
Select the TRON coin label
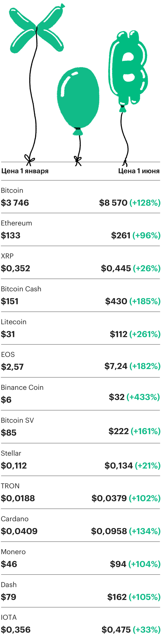click(x=10, y=486)
